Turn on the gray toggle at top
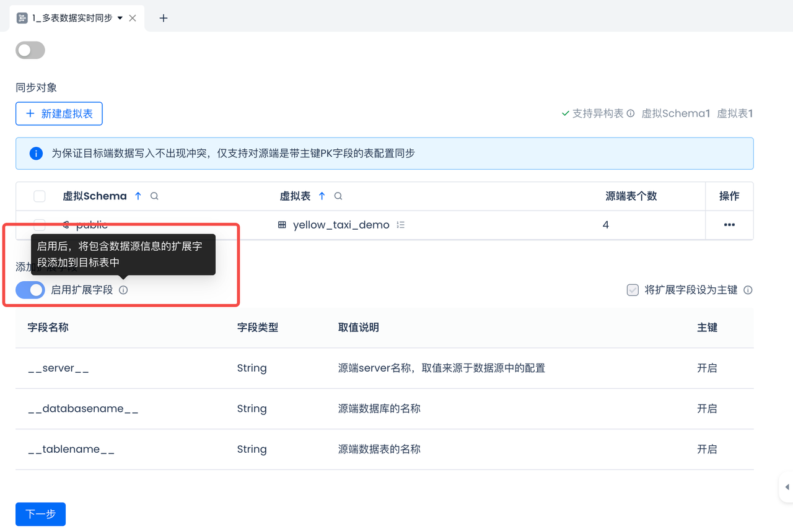The width and height of the screenshot is (793, 532). click(x=30, y=50)
